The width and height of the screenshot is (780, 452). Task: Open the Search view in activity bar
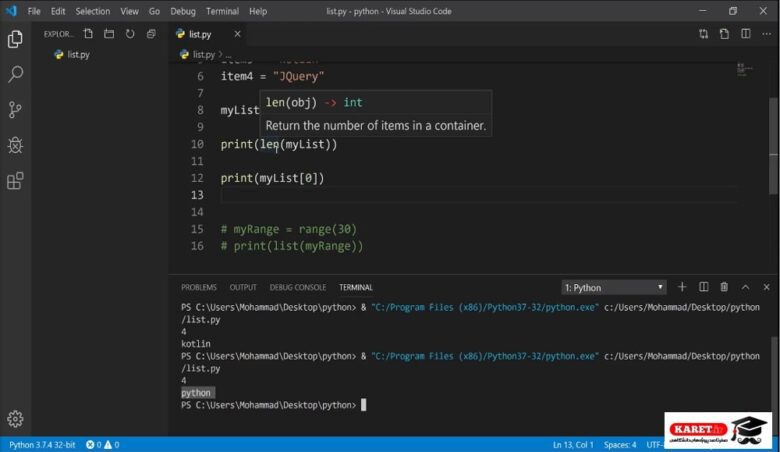(15, 75)
